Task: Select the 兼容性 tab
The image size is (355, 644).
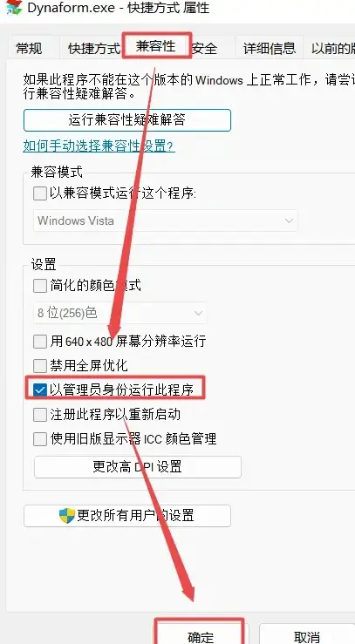Action: [x=156, y=46]
